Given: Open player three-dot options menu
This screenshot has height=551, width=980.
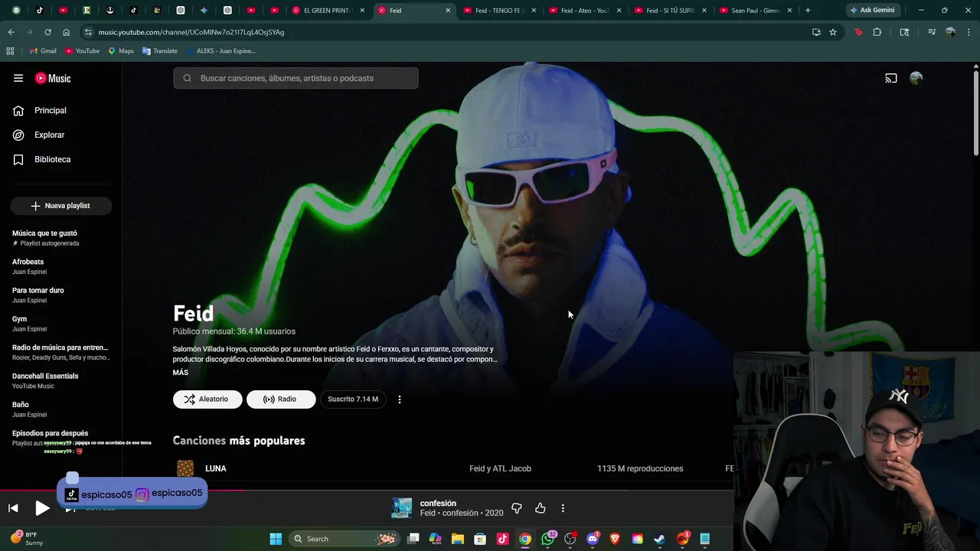Looking at the screenshot, I should click(x=563, y=508).
